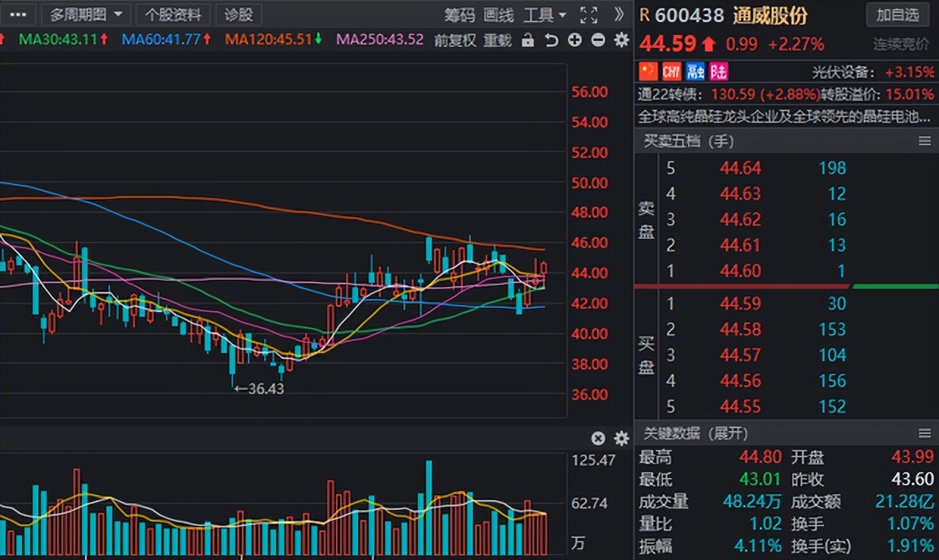
Task: Toggle the MA120 indicator label
Action: point(274,40)
